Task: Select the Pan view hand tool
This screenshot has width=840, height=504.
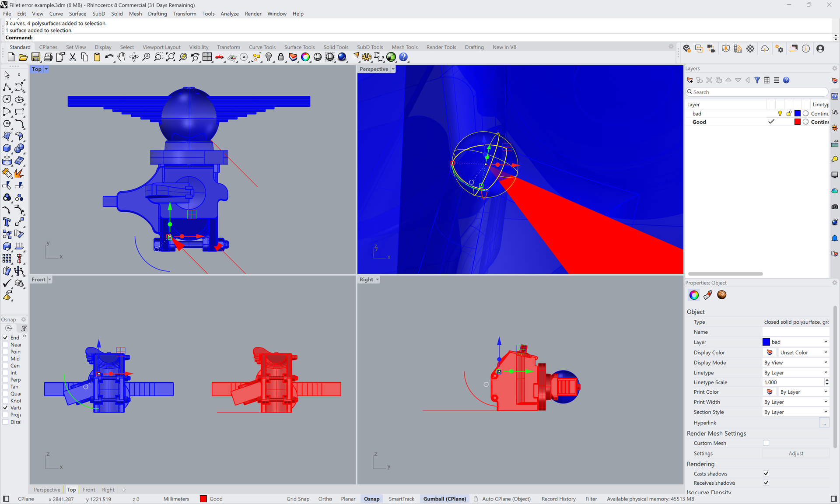Action: [x=122, y=57]
